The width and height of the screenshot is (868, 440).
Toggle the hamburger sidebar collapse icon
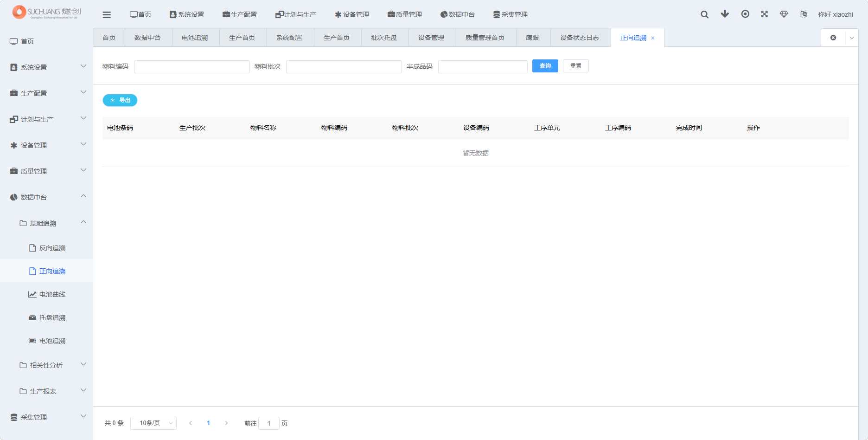[107, 14]
